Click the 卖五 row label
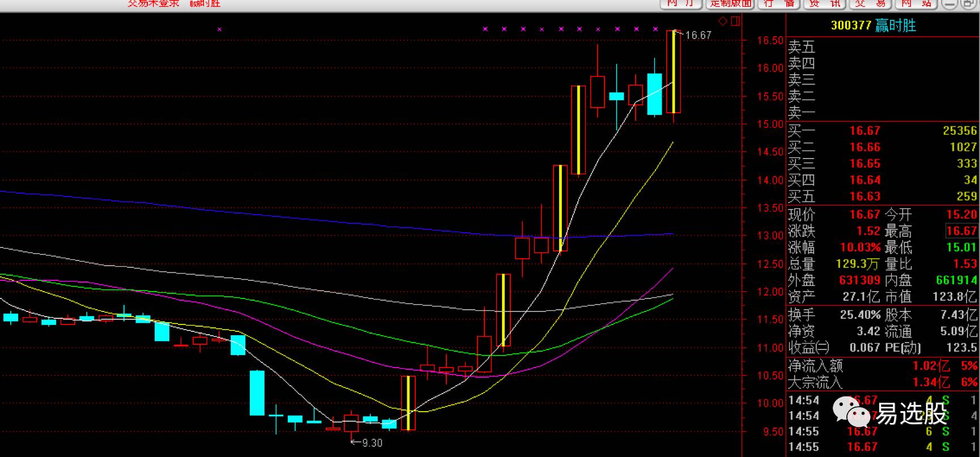The height and width of the screenshot is (457, 980). [802, 48]
